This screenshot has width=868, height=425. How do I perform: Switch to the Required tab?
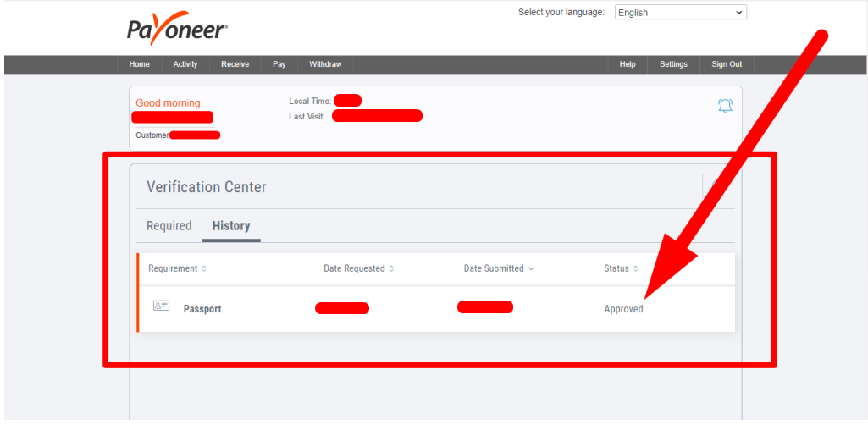point(169,226)
